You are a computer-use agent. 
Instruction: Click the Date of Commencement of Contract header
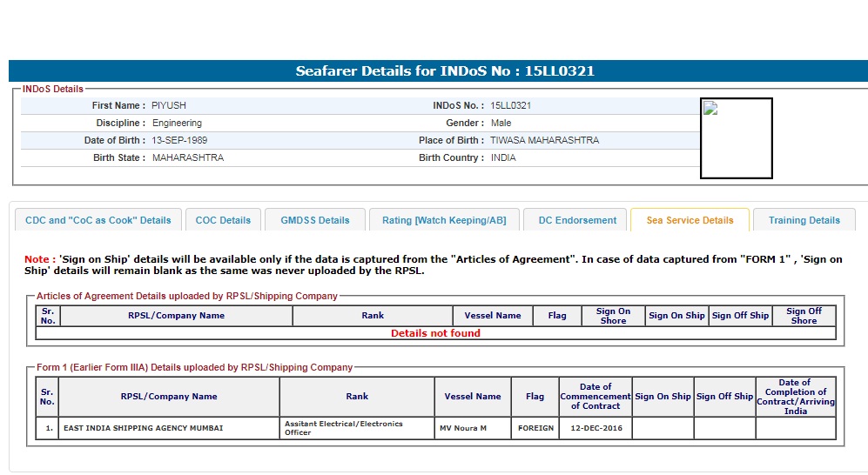[595, 396]
